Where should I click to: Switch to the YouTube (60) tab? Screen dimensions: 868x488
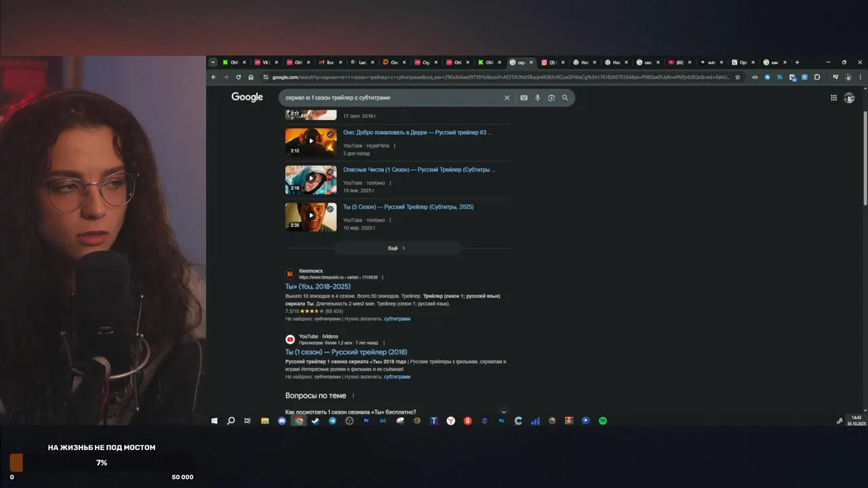(x=679, y=62)
